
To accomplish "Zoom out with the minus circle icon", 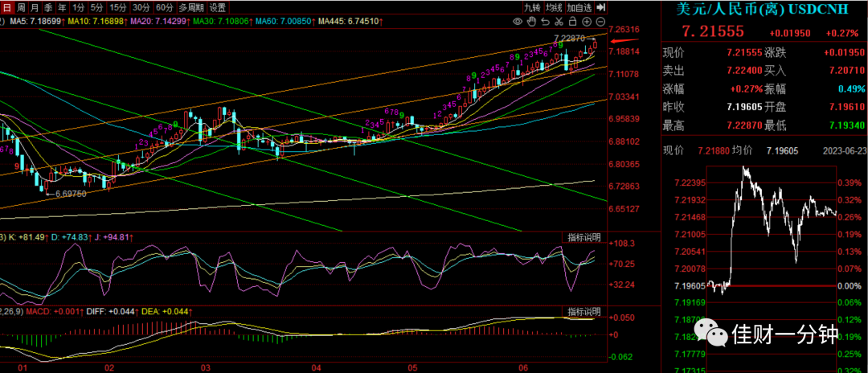I will pyautogui.click(x=601, y=22).
